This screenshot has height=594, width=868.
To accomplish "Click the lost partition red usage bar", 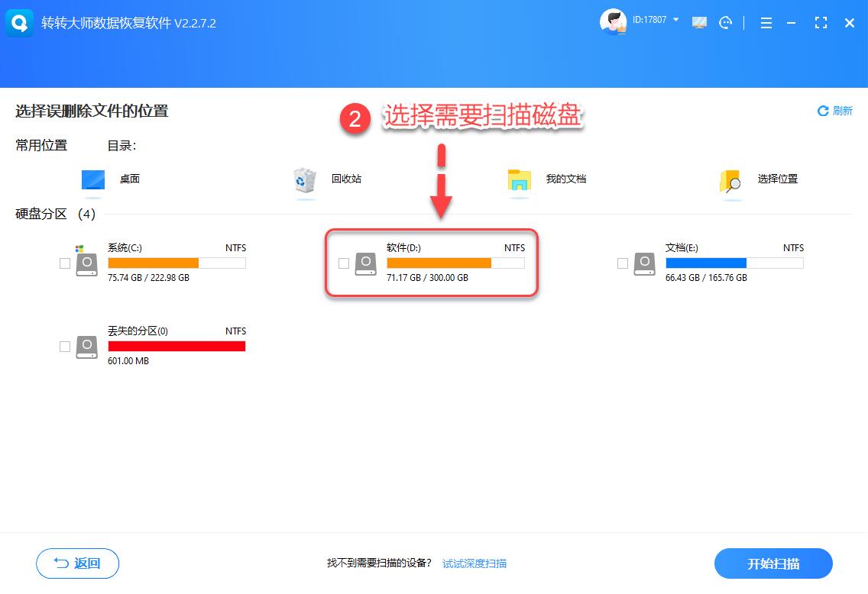I will (177, 346).
